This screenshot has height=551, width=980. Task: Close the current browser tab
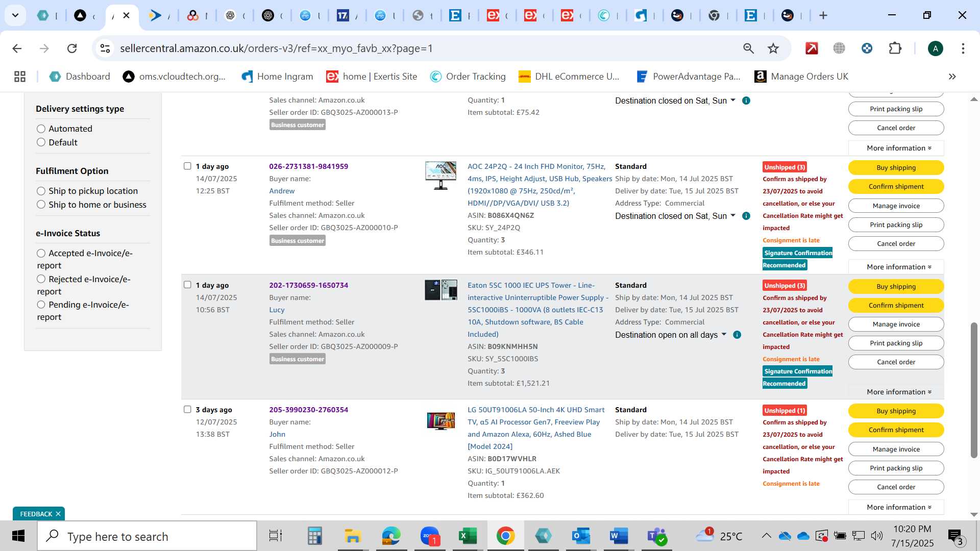(127, 15)
